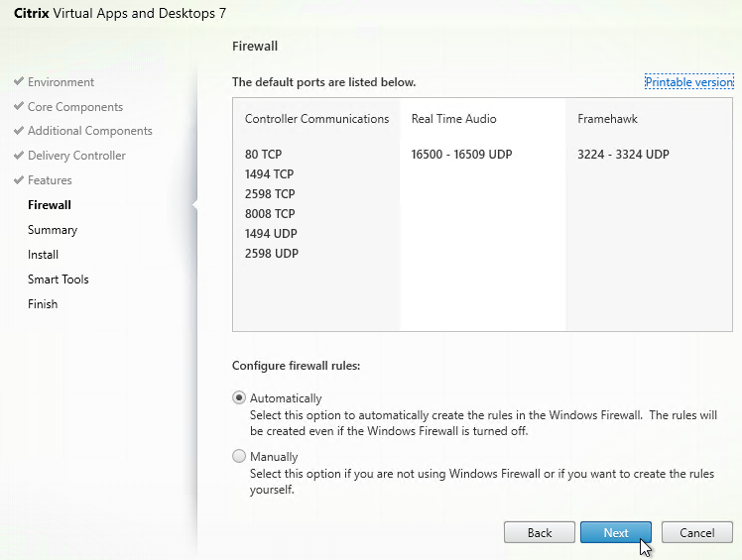Click the Real Time Audio port column
This screenshot has width=742, height=560.
click(x=453, y=119)
